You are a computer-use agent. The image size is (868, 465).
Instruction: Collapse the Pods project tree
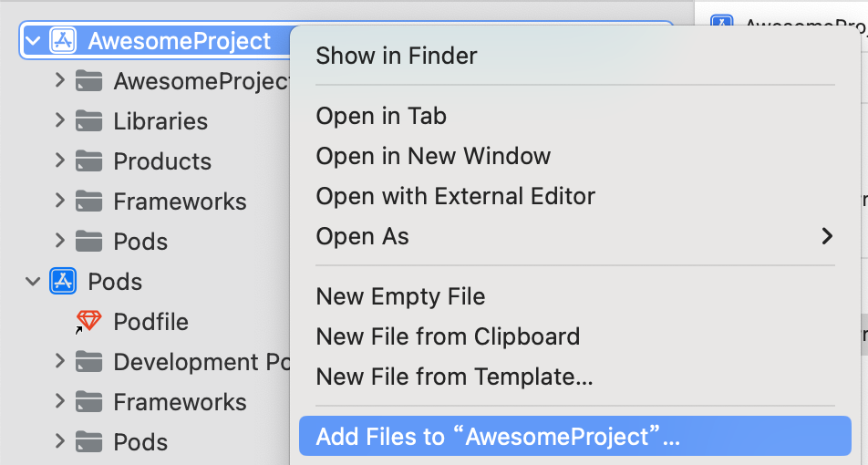pos(33,281)
